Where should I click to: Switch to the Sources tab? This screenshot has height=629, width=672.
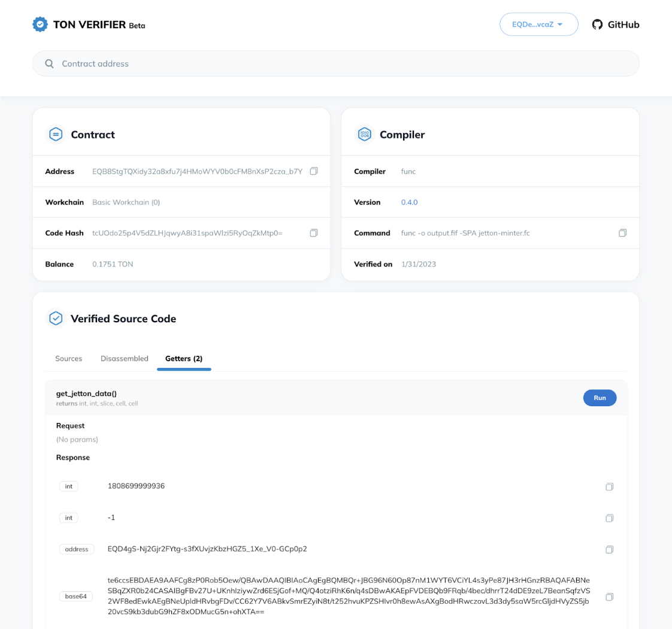coord(68,358)
